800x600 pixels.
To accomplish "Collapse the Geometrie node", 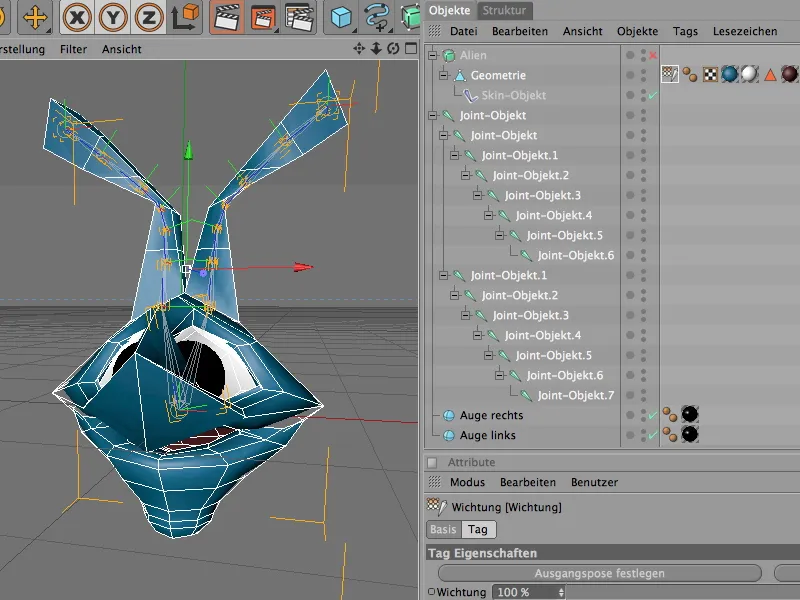I will (x=444, y=75).
